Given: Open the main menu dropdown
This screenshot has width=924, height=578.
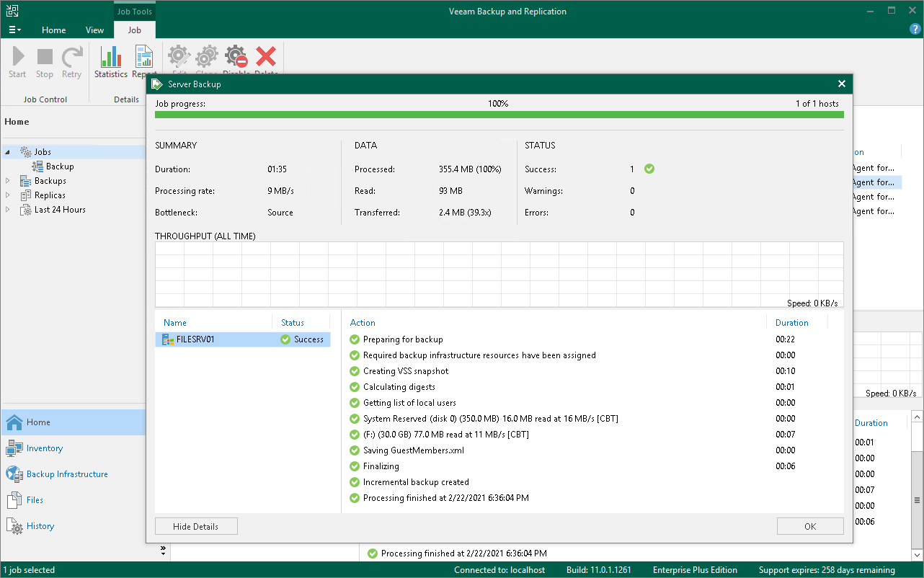Looking at the screenshot, I should pos(14,30).
